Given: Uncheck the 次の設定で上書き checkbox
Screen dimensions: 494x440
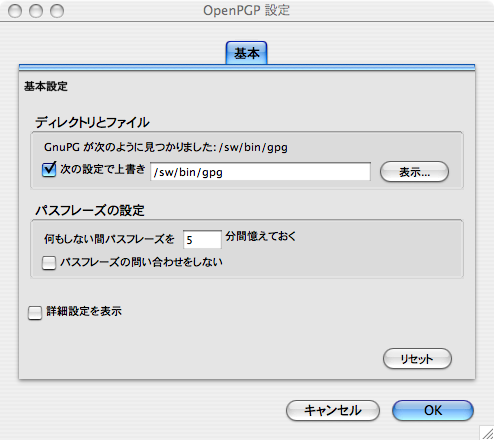Looking at the screenshot, I should click(49, 169).
